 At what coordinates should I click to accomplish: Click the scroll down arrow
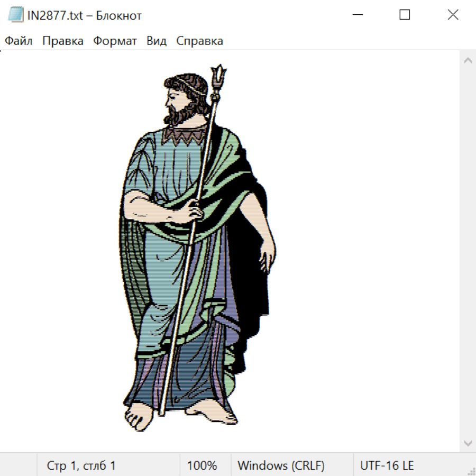pos(468,443)
